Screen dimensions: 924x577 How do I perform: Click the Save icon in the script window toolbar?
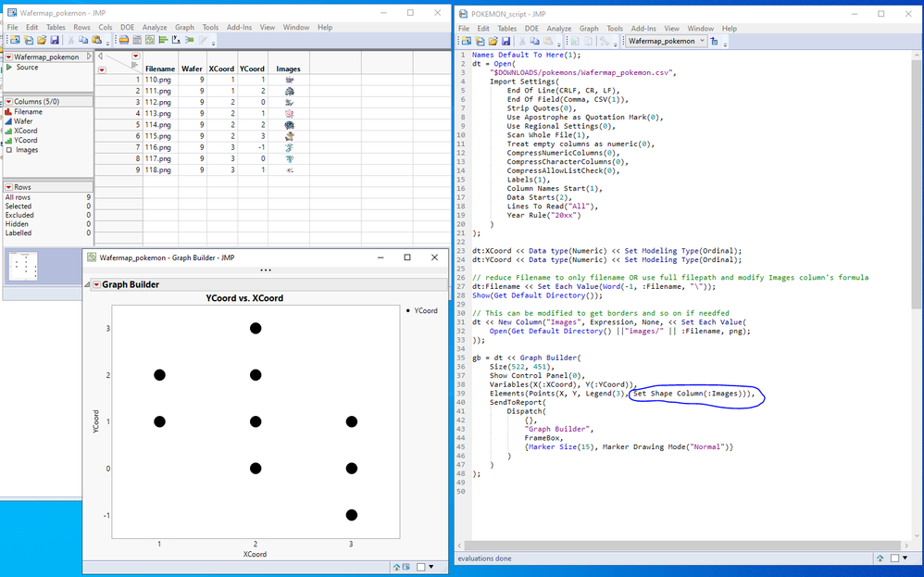[506, 41]
